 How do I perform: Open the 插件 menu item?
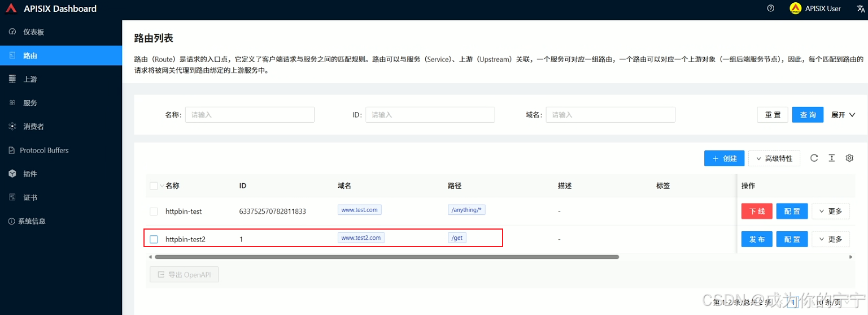[61, 174]
